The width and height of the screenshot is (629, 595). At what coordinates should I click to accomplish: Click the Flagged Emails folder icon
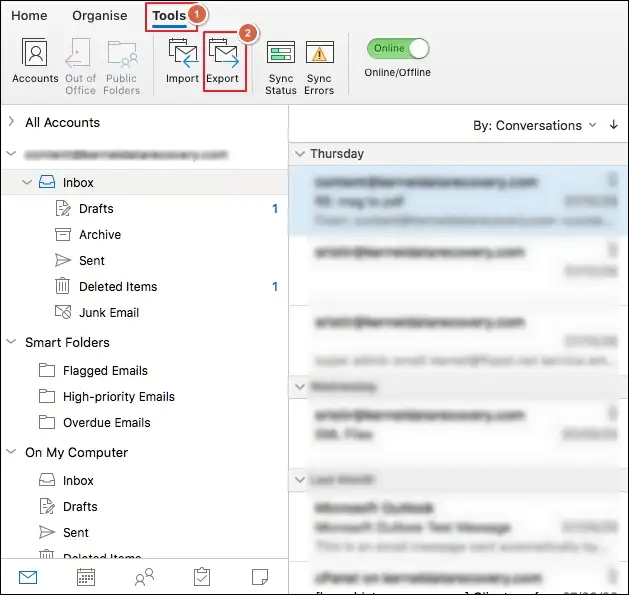click(47, 370)
